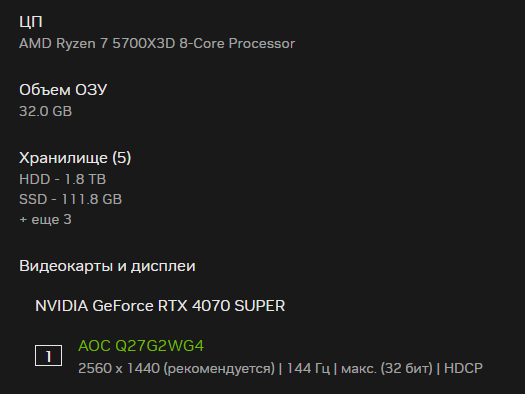This screenshot has width=525, height=394.
Task: Select the SSD - 111.8 GB entry
Action: tap(71, 200)
